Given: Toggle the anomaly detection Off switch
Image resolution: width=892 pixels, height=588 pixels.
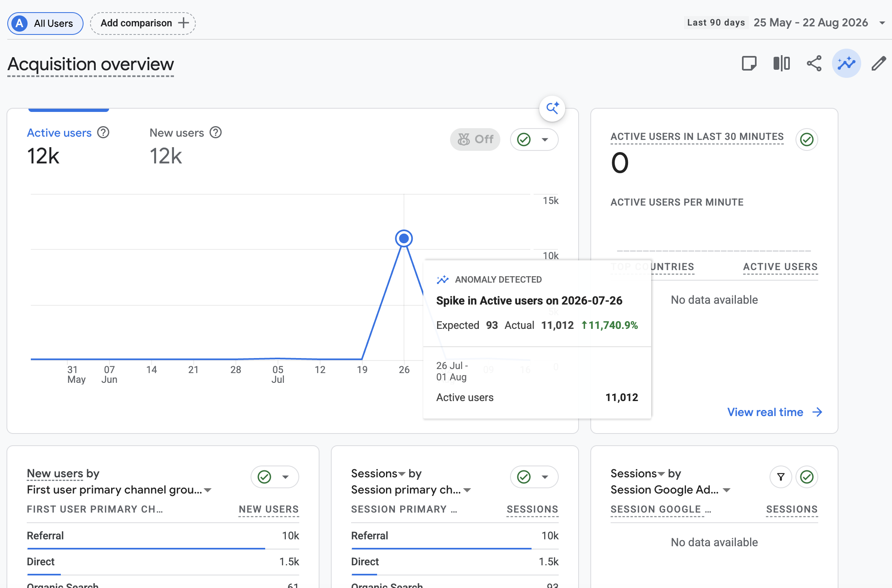Looking at the screenshot, I should click(475, 139).
